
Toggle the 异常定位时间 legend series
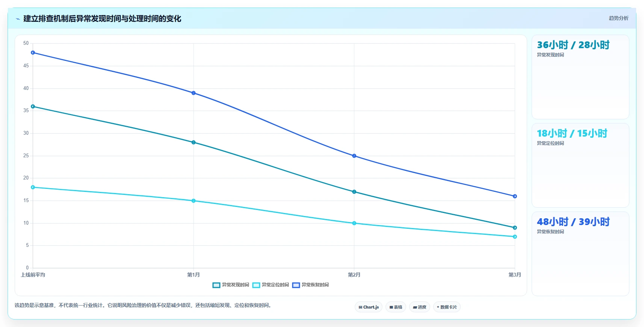click(271, 285)
